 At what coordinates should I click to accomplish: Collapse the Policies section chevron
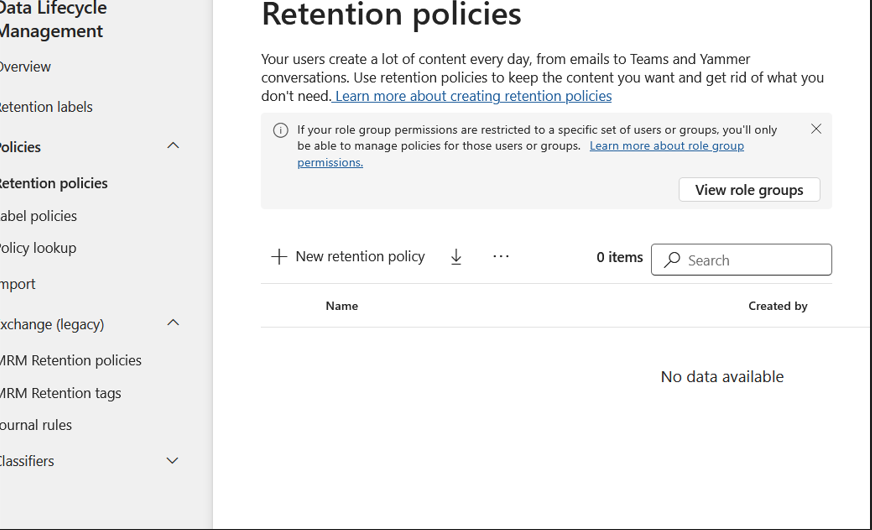173,146
